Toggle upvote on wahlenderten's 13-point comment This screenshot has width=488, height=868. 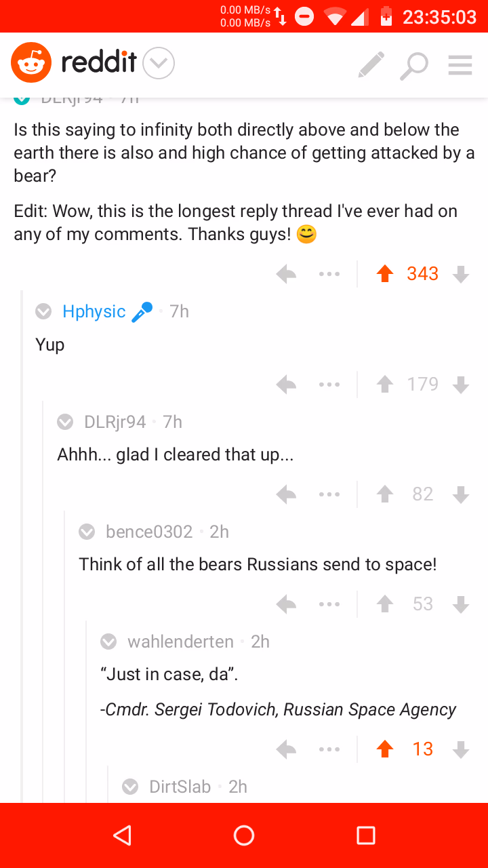[x=385, y=749]
